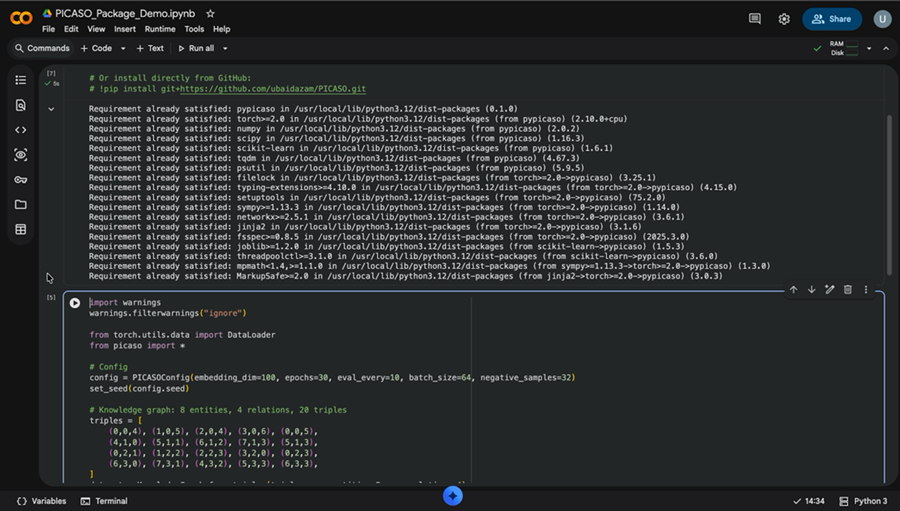The image size is (900, 511).
Task: Open the Terminal panel
Action: 104,501
